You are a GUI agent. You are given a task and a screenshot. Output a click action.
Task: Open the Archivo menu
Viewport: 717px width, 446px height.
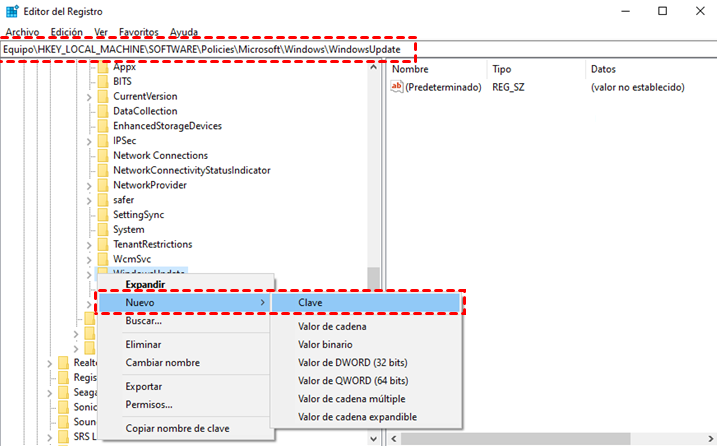(x=22, y=32)
